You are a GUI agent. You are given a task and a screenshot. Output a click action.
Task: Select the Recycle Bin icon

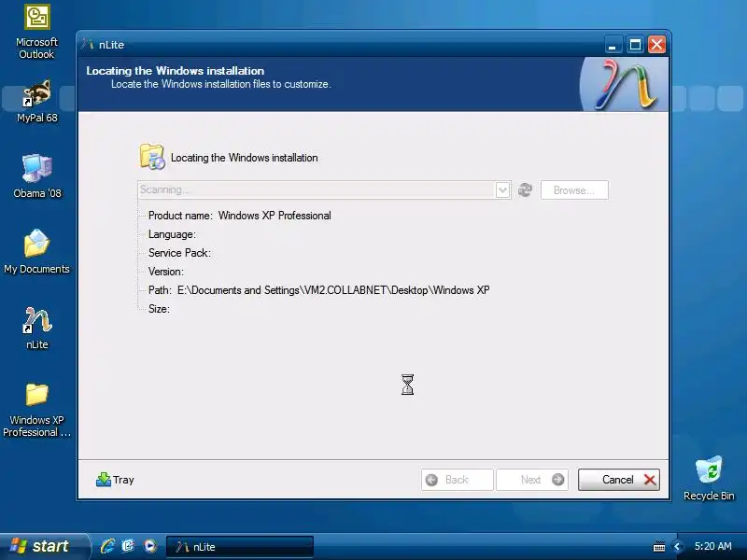(x=709, y=478)
